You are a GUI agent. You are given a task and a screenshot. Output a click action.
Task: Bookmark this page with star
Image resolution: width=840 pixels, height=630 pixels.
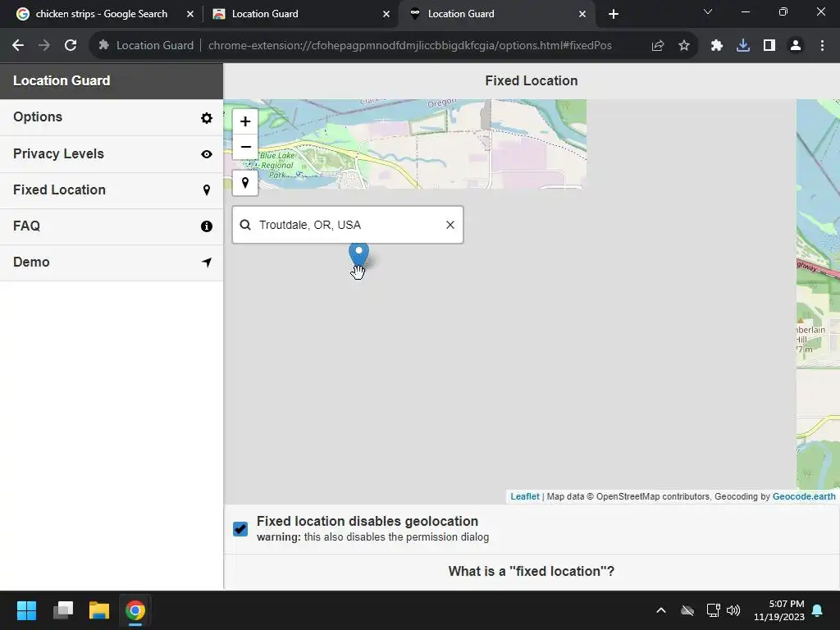tap(684, 46)
